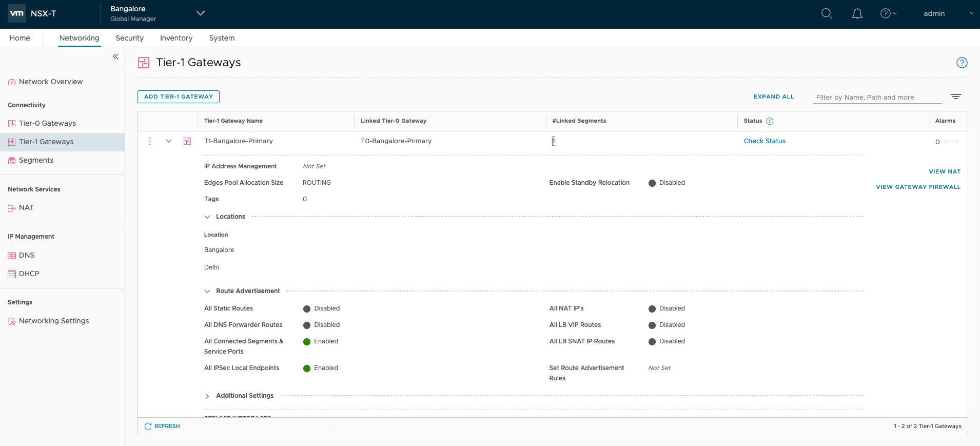This screenshot has height=446, width=980.
Task: Select Segments in the sidebar
Action: (x=36, y=160)
